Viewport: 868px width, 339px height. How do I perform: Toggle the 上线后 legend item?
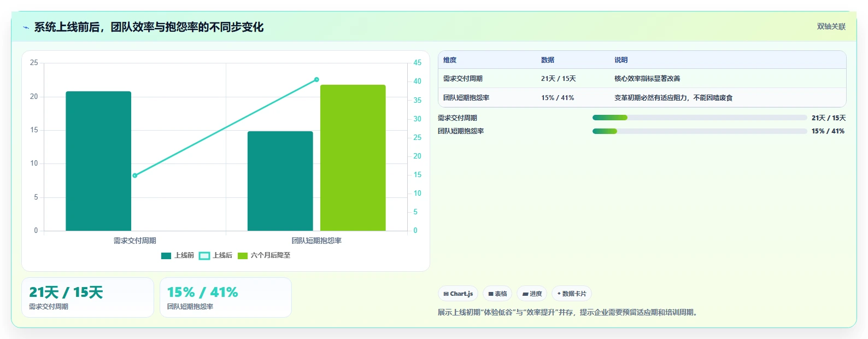[216, 255]
